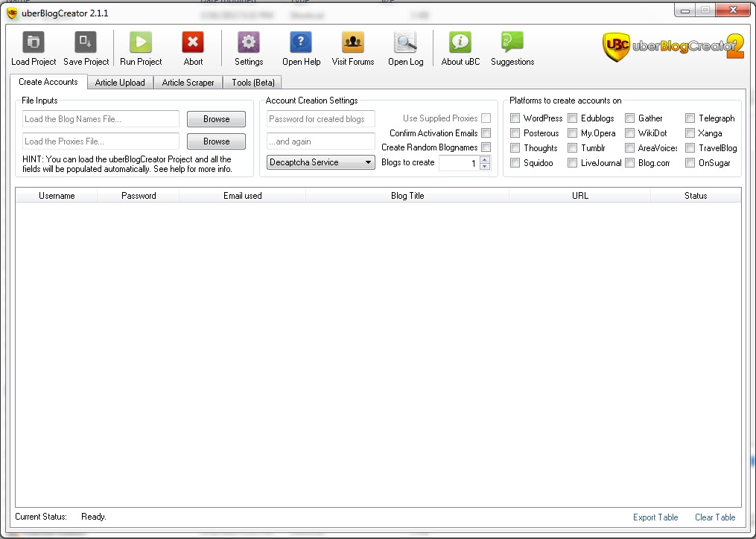Click the '...and again' password field

click(x=320, y=141)
